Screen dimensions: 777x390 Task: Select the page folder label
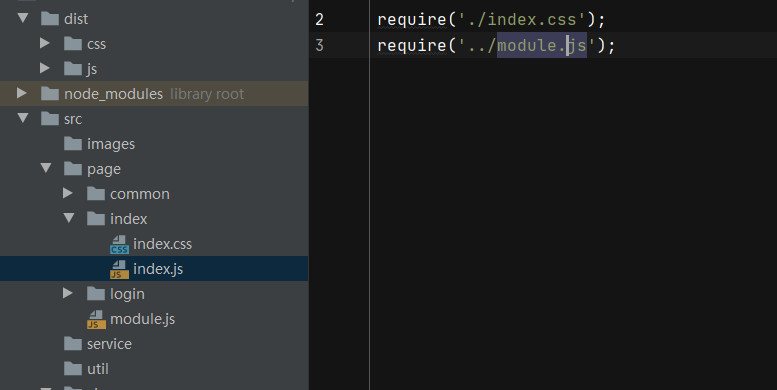point(104,169)
